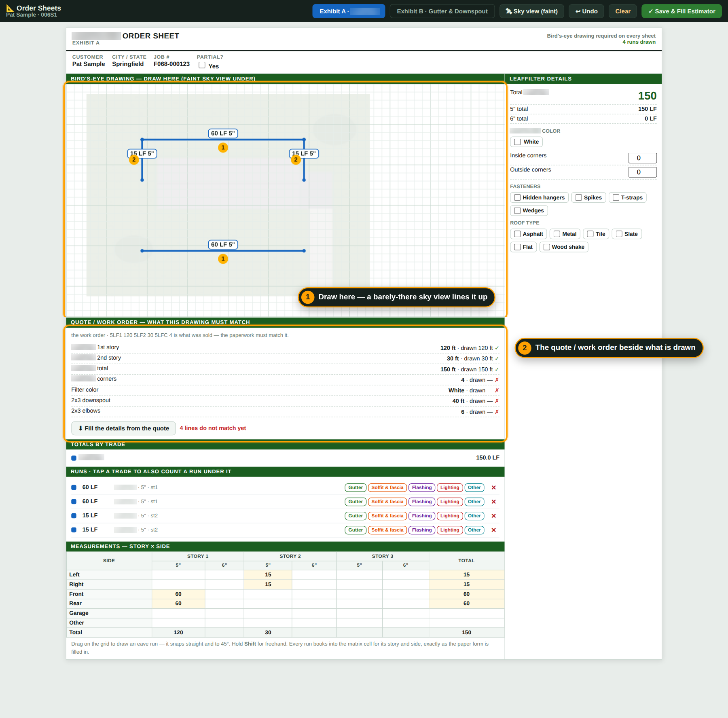Viewport: 728px width, 718px height.
Task: Tag first 60 LF run as Gutter
Action: (356, 487)
